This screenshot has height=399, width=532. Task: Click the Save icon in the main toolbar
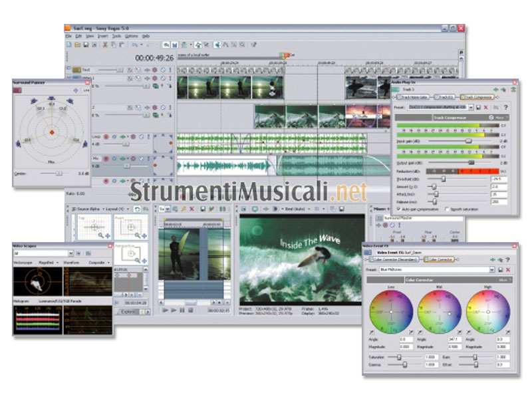pyautogui.click(x=86, y=45)
